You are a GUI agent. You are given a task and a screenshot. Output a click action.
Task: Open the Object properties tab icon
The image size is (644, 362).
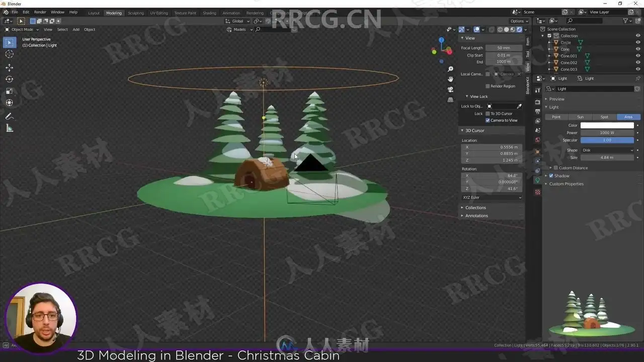tap(537, 152)
